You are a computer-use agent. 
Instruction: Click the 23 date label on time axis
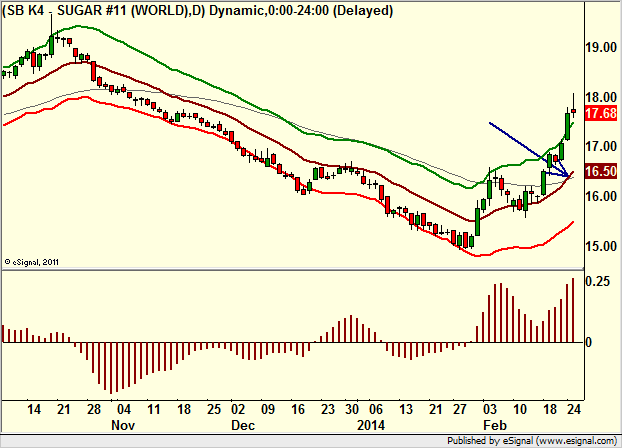click(328, 409)
